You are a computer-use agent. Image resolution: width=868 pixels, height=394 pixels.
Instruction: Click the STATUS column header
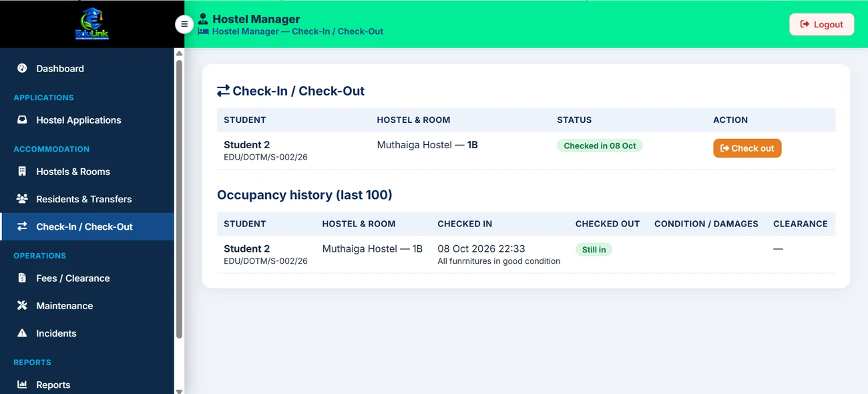574,120
